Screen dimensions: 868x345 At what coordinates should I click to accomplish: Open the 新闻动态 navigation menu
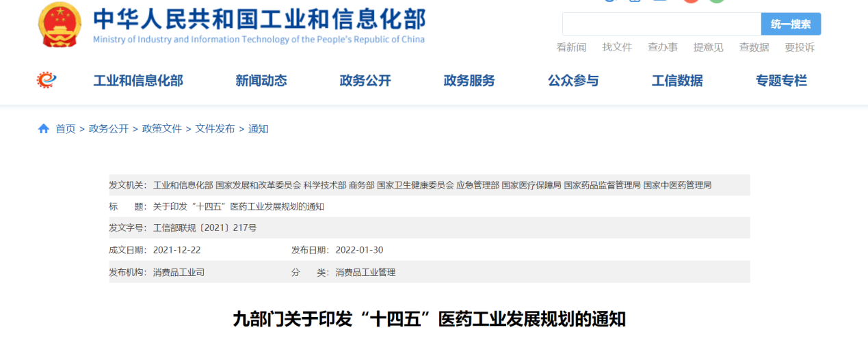[261, 81]
